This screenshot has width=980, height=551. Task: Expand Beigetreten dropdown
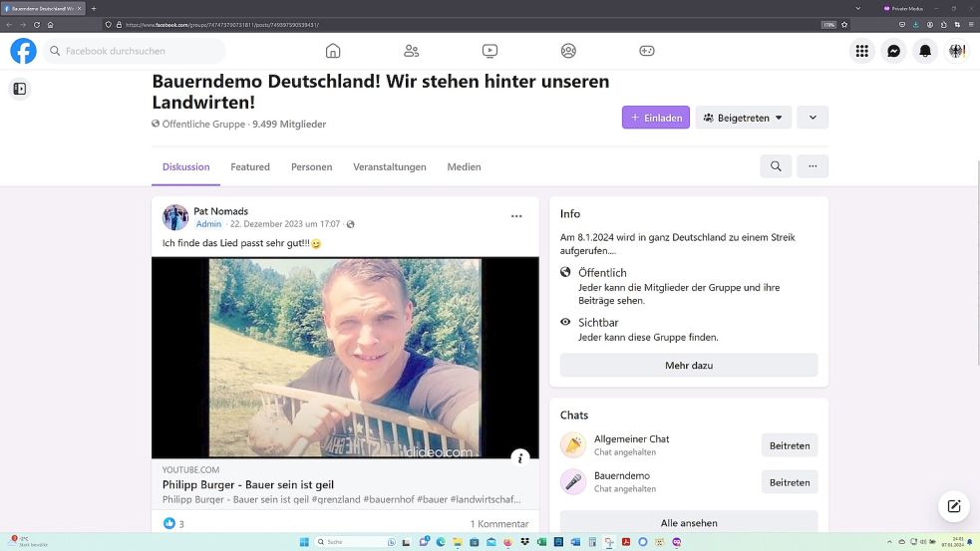click(x=743, y=118)
